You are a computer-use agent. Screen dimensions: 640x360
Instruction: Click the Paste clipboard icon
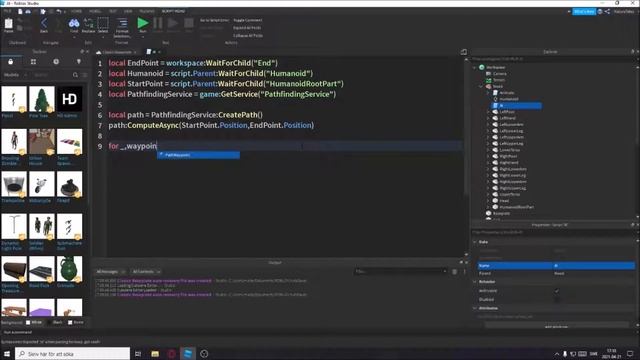(x=9, y=24)
